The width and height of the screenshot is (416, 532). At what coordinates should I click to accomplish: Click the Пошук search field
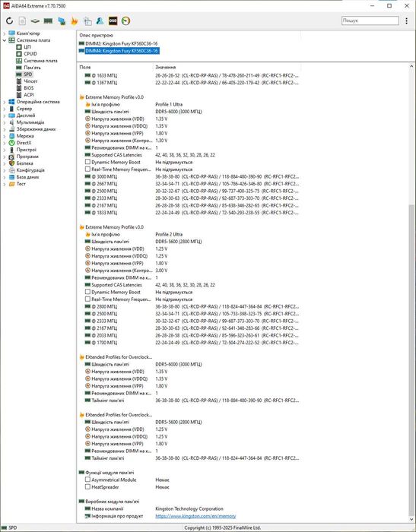pyautogui.click(x=370, y=21)
